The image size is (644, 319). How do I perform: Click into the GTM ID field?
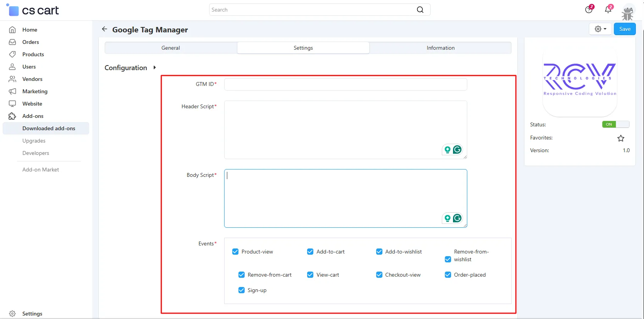[345, 84]
